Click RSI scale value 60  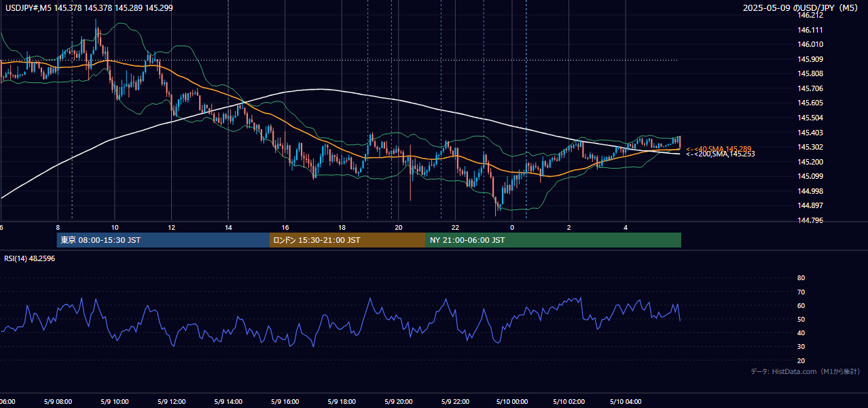point(801,305)
